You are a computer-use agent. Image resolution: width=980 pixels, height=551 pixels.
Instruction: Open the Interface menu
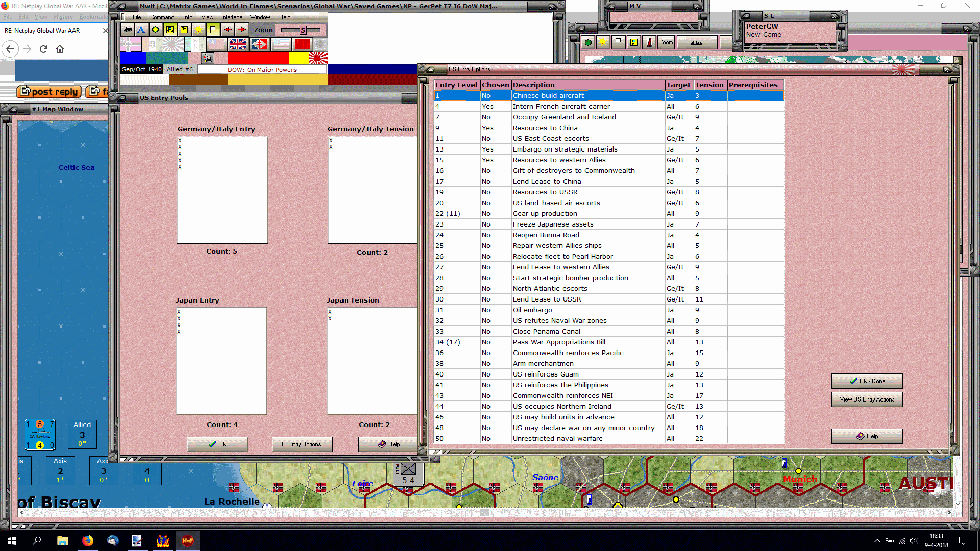click(232, 17)
